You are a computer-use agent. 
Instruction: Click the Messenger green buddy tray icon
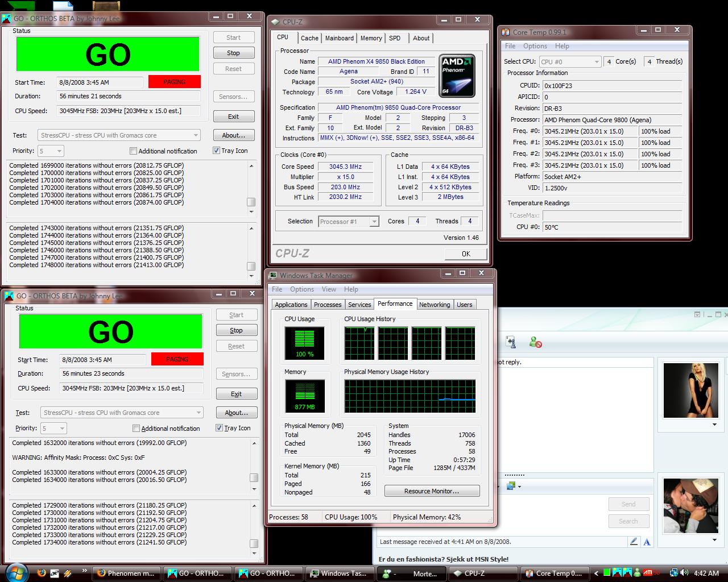point(638,573)
